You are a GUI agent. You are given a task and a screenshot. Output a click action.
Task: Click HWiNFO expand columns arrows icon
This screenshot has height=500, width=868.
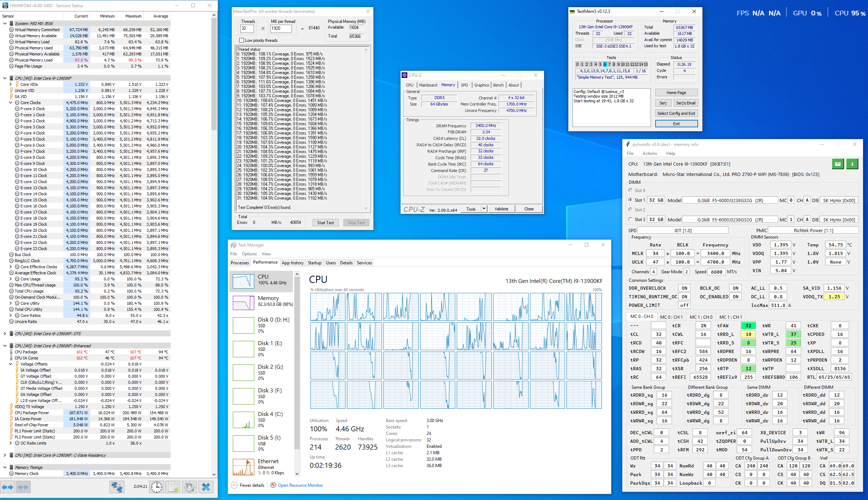8,487
